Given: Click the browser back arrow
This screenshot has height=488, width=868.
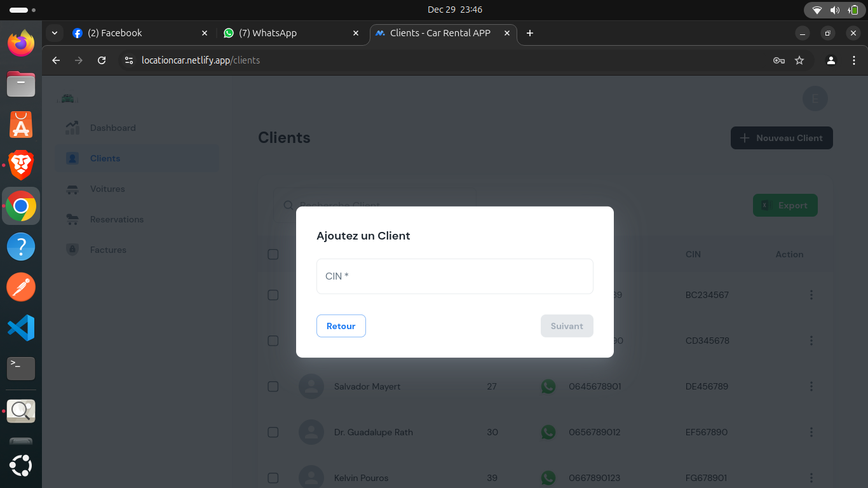Looking at the screenshot, I should point(56,60).
